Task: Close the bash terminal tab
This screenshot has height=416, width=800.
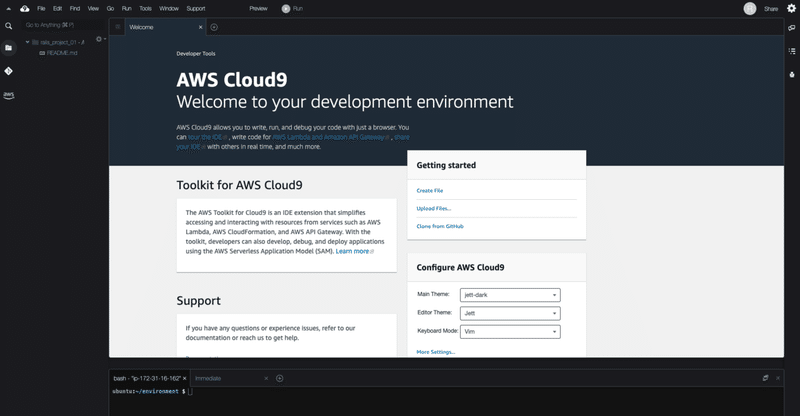Action: point(185,378)
